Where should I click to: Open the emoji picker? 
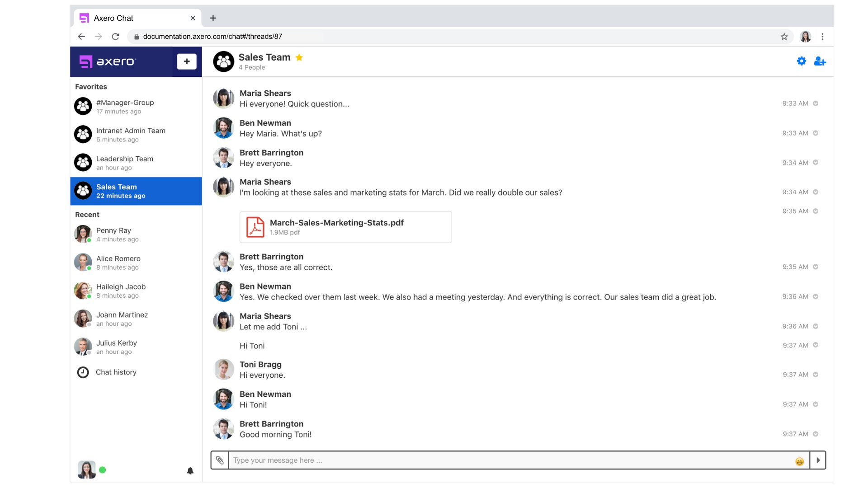tap(799, 461)
